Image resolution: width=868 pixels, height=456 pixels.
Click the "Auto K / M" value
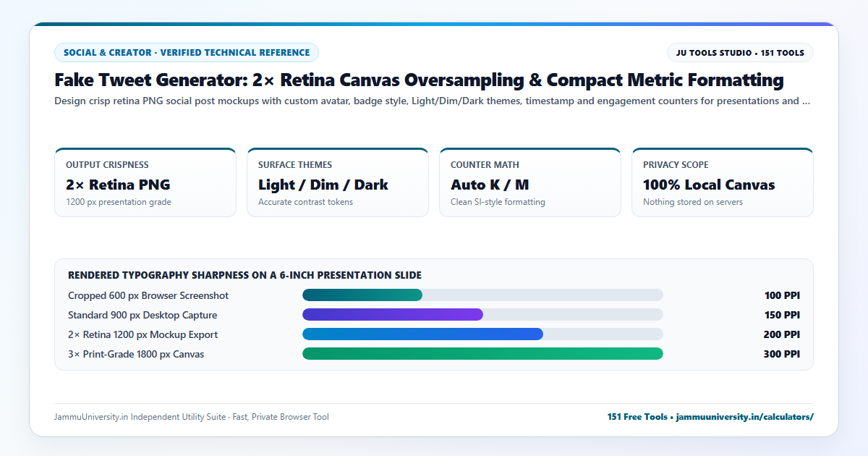(490, 185)
